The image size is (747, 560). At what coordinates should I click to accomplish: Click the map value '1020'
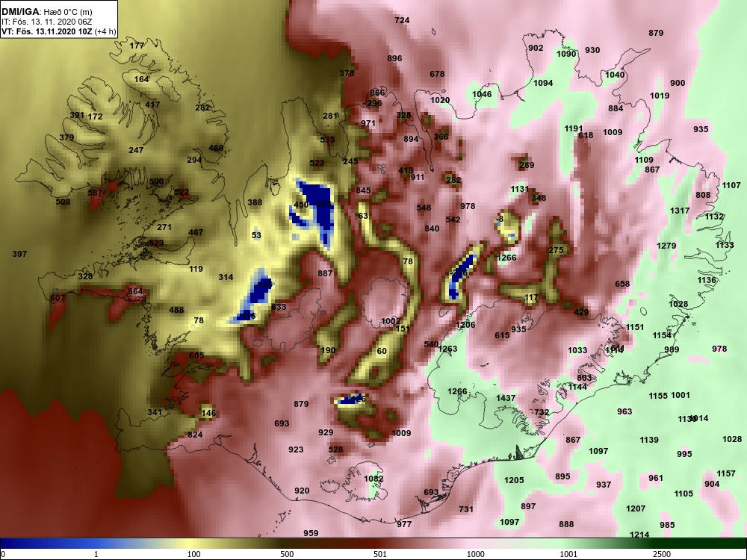pos(440,101)
